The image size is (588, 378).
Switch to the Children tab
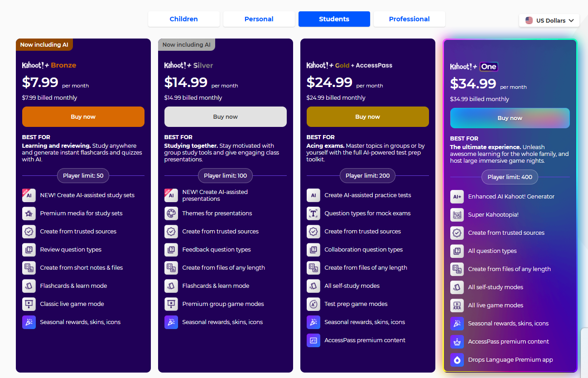click(184, 19)
